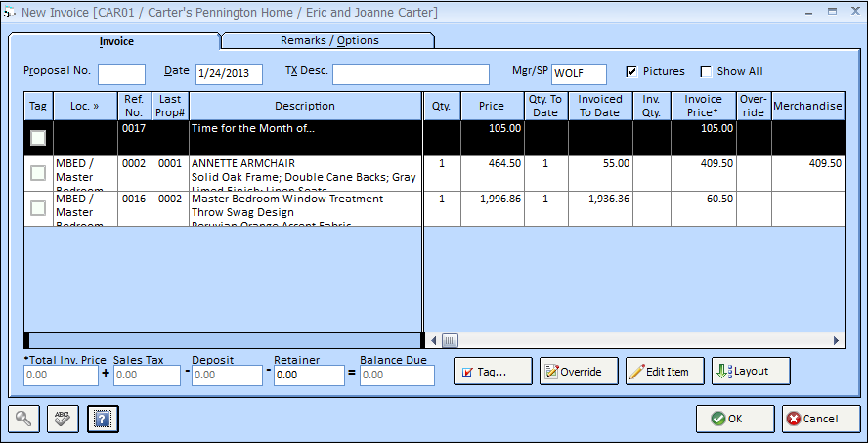868x443 pixels.
Task: Click the Invoice Price* column header
Action: pyautogui.click(x=704, y=106)
